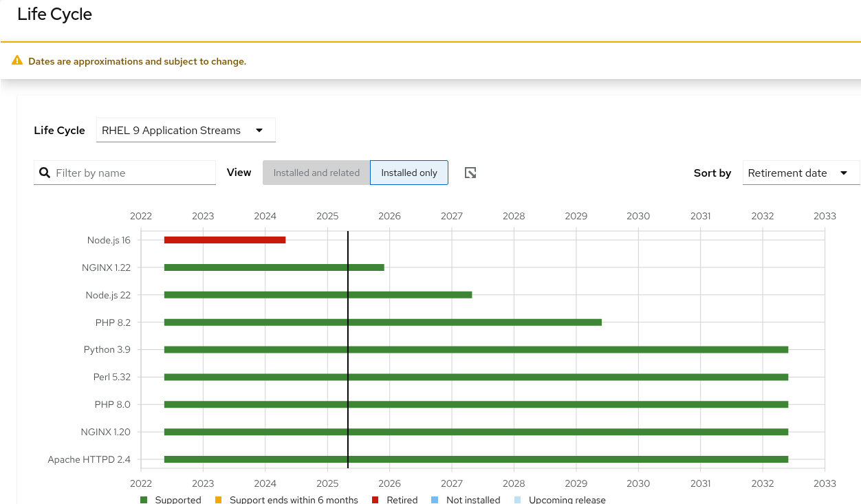This screenshot has height=504, width=861.
Task: Click the Node.js 22 green bar
Action: (318, 295)
